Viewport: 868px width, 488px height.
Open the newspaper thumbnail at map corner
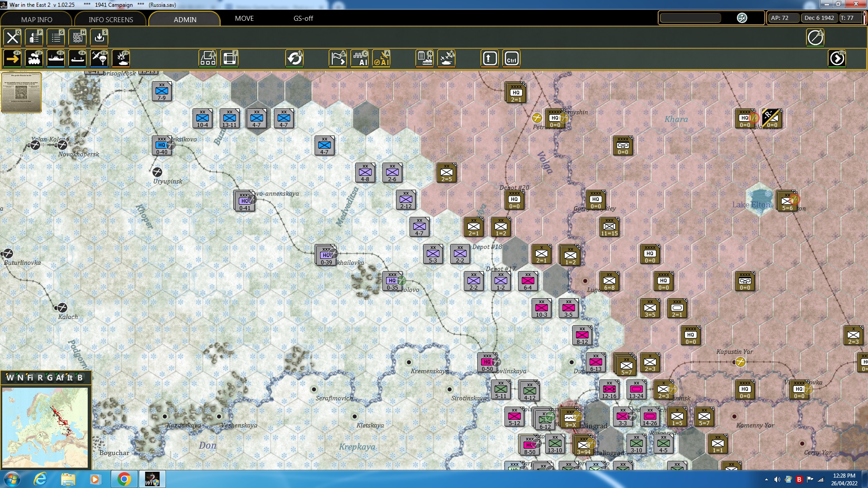tap(21, 93)
